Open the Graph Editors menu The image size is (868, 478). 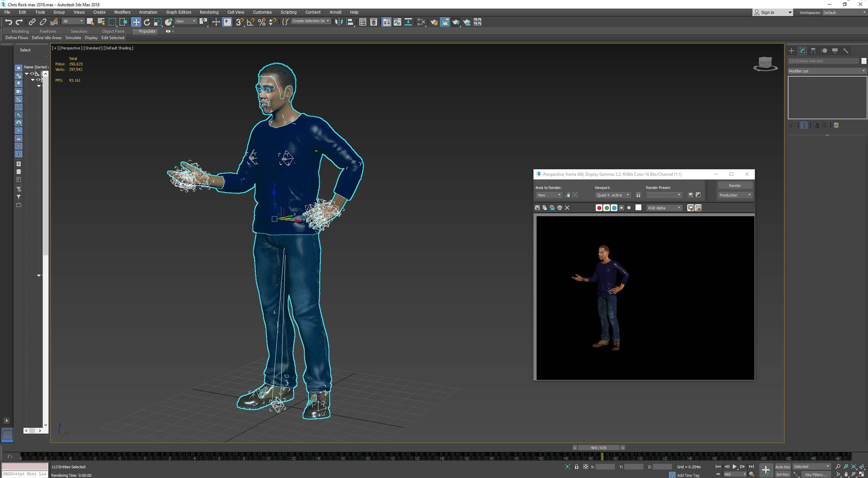[x=179, y=12]
